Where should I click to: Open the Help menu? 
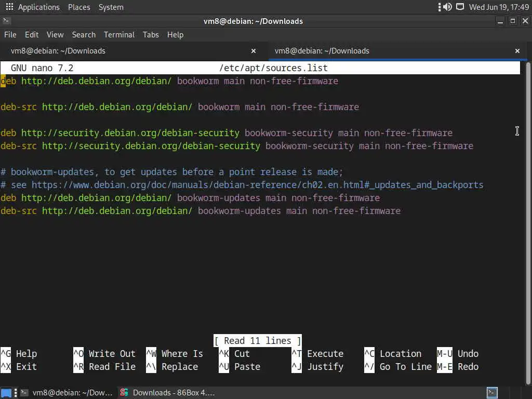[175, 35]
